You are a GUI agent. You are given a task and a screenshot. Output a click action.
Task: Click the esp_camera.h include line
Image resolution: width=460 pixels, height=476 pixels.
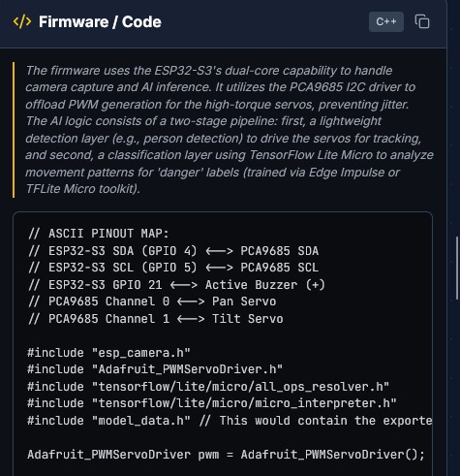[x=108, y=353]
